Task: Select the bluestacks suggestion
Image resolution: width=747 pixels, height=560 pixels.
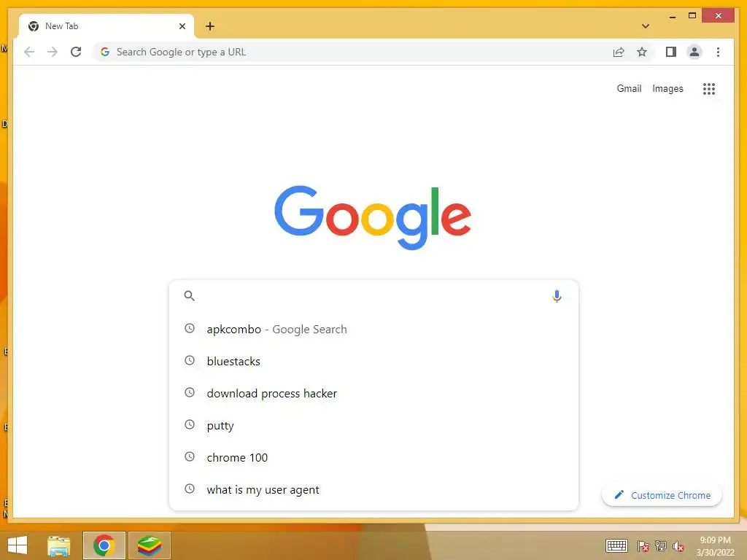Action: [x=373, y=361]
